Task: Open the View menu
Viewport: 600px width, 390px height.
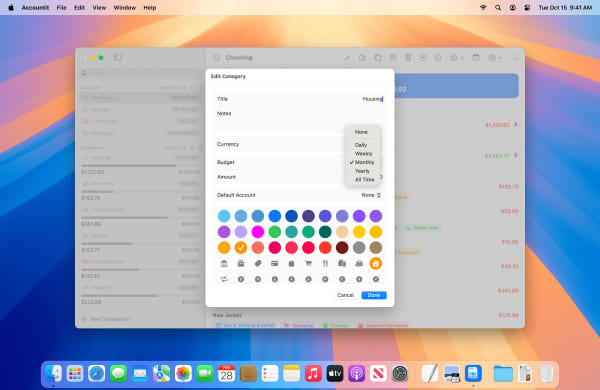Action: coord(99,8)
